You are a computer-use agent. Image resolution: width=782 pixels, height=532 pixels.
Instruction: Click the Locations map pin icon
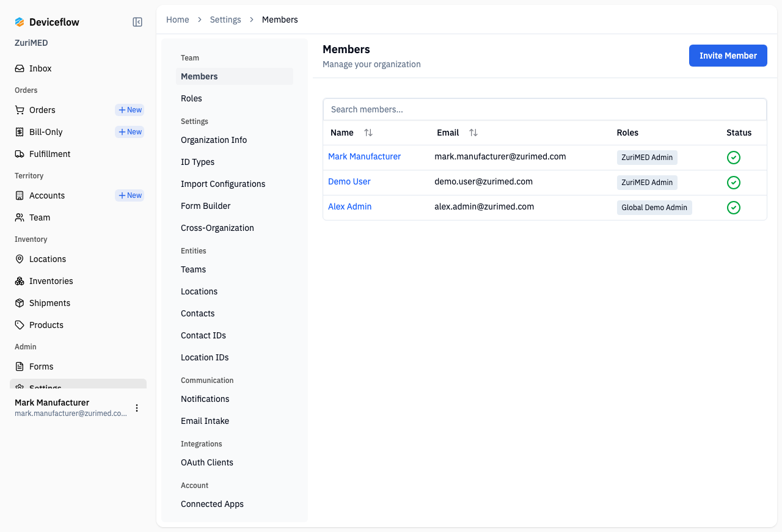click(x=20, y=259)
